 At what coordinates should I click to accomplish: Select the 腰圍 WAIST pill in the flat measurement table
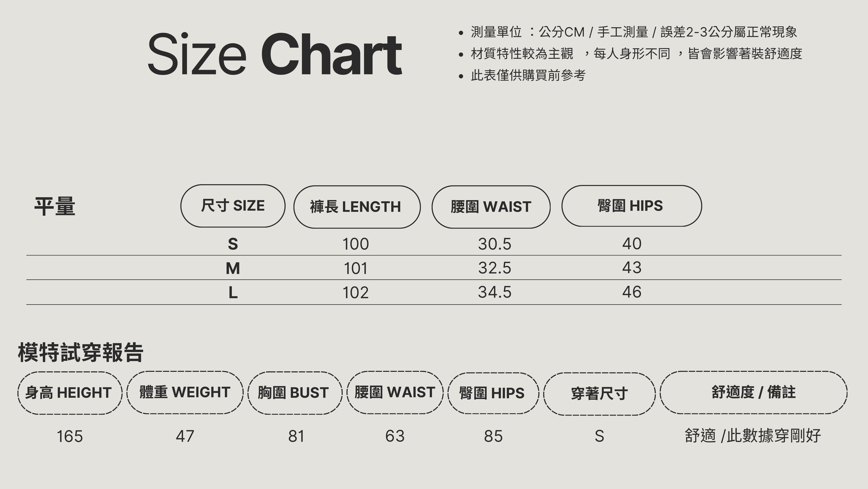(x=491, y=207)
